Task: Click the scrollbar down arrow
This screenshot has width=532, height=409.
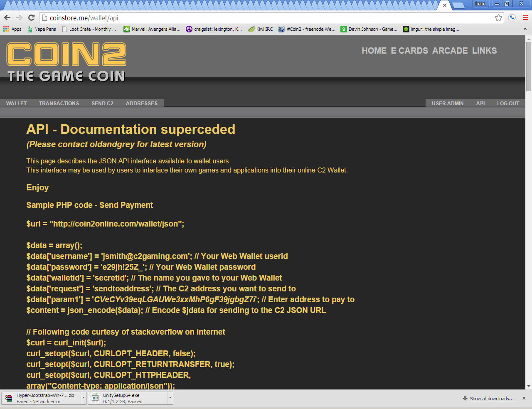Action: [529, 386]
